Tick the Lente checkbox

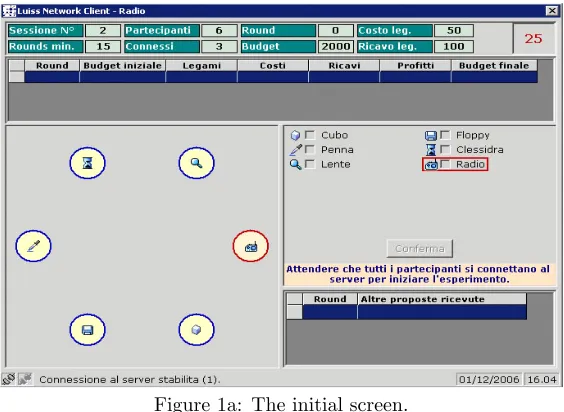coord(310,164)
